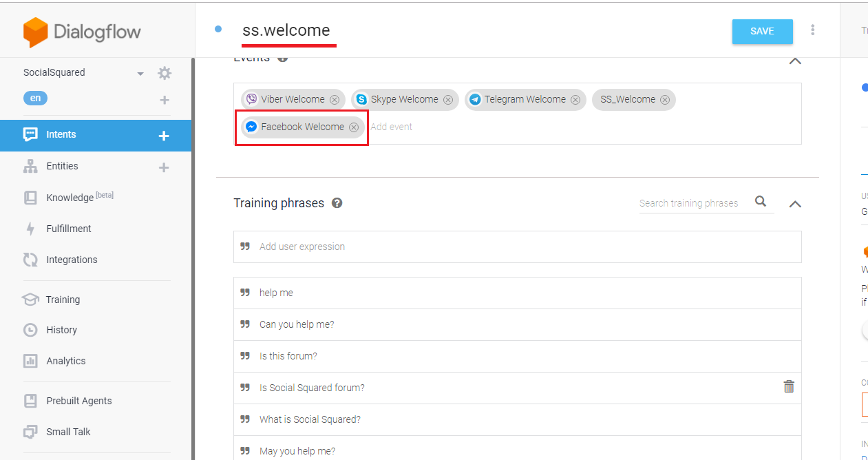This screenshot has width=868, height=460.
Task: Go to Integrations in sidebar
Action: 72,260
